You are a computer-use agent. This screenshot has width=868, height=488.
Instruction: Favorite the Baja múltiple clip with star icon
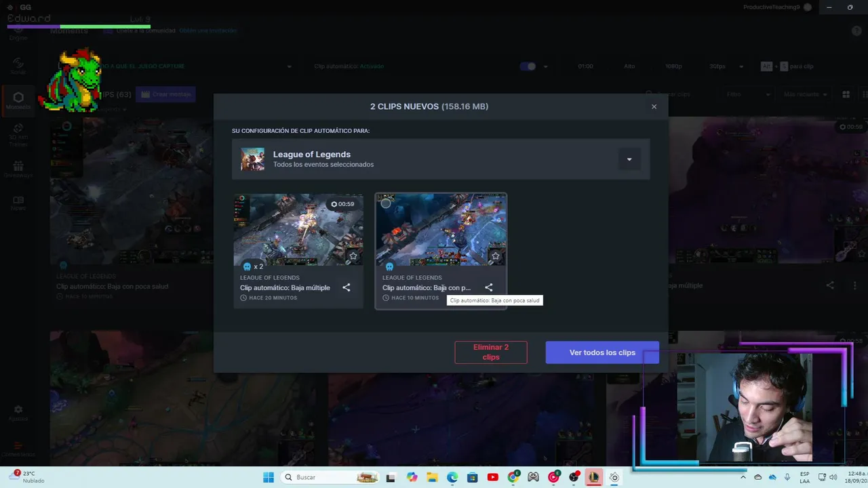click(x=353, y=256)
